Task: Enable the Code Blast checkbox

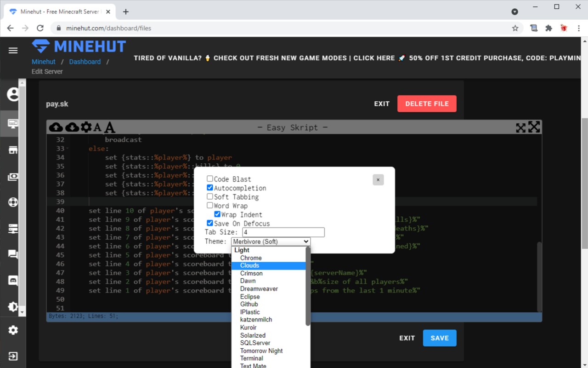Action: [x=209, y=179]
